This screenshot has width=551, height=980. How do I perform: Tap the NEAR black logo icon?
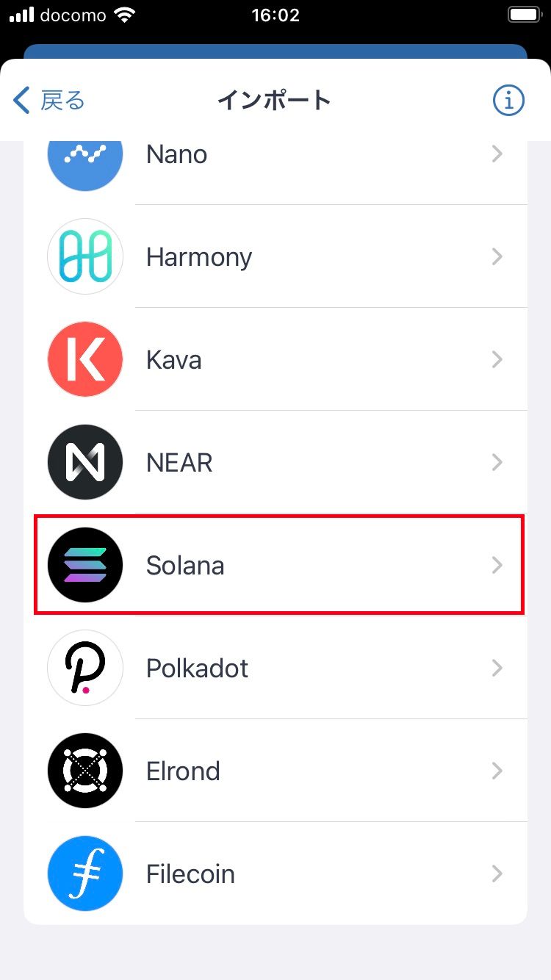click(x=84, y=462)
